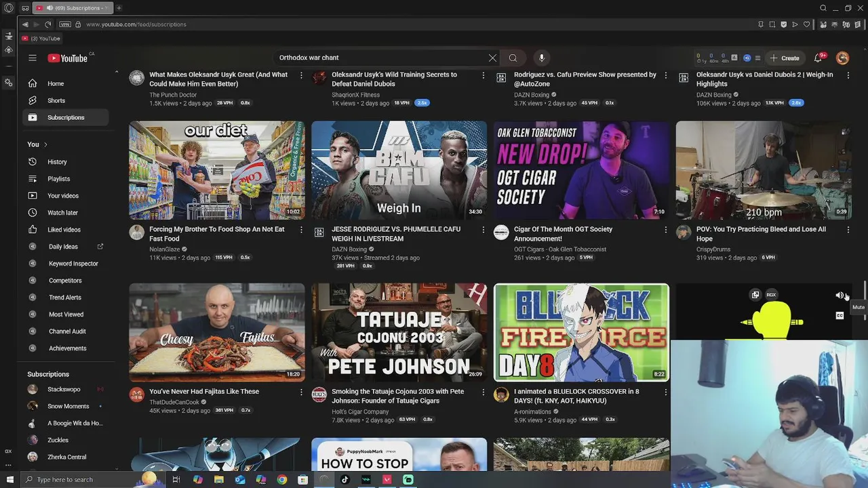
Task: Mute the hovered preview video
Action: (840, 295)
